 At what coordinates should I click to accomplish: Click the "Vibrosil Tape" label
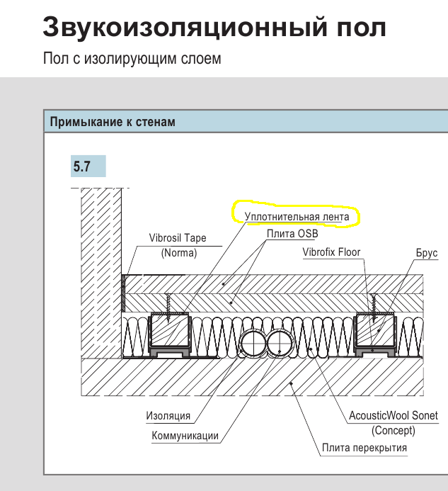pyautogui.click(x=178, y=239)
